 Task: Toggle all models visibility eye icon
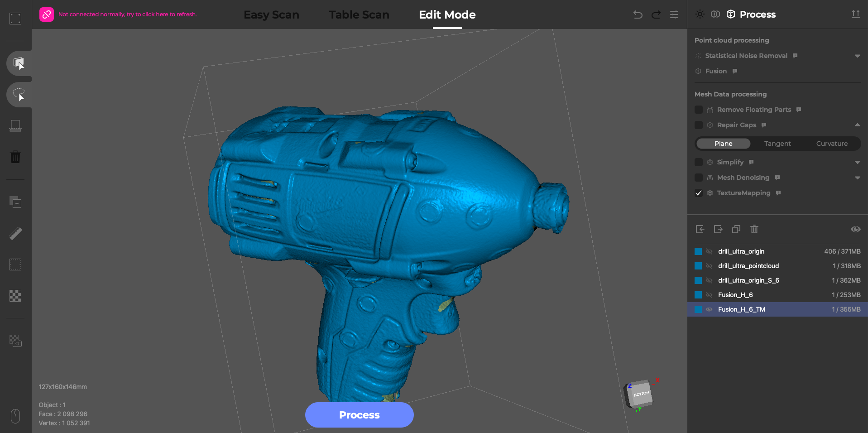point(856,229)
